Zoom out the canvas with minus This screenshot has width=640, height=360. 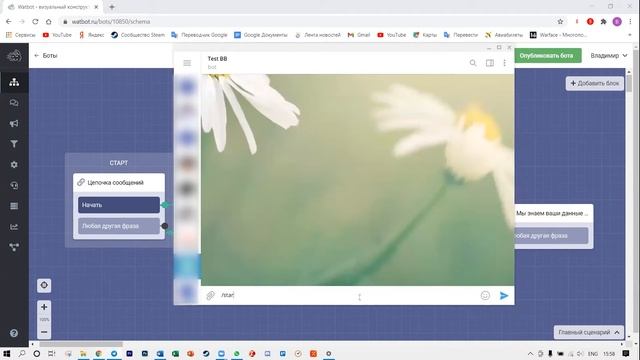click(44, 332)
